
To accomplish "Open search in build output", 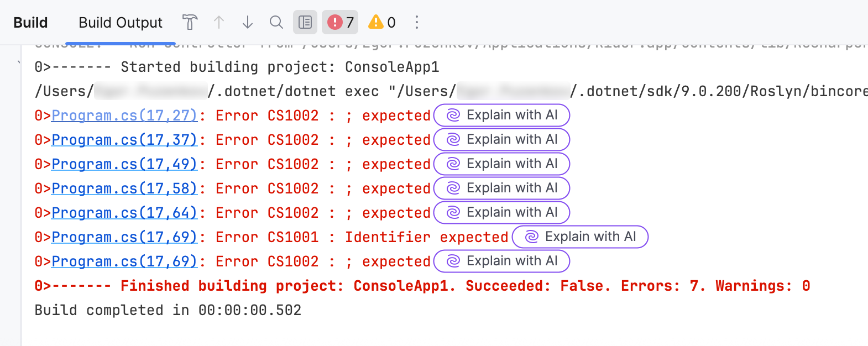I will 276,23.
